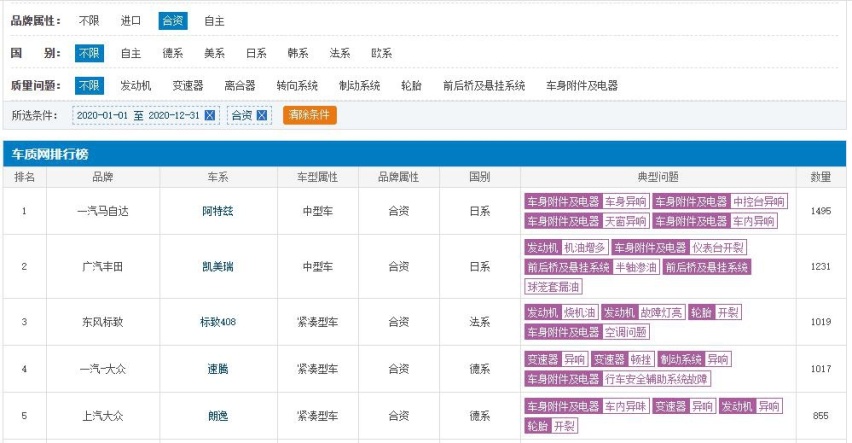Click the 典型问题 column header
852x443 pixels.
click(x=658, y=177)
